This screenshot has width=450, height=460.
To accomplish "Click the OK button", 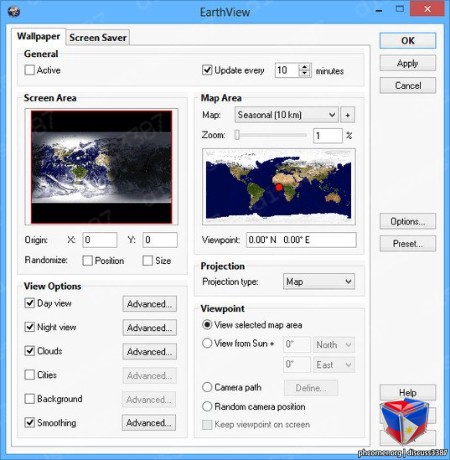I will coord(408,41).
